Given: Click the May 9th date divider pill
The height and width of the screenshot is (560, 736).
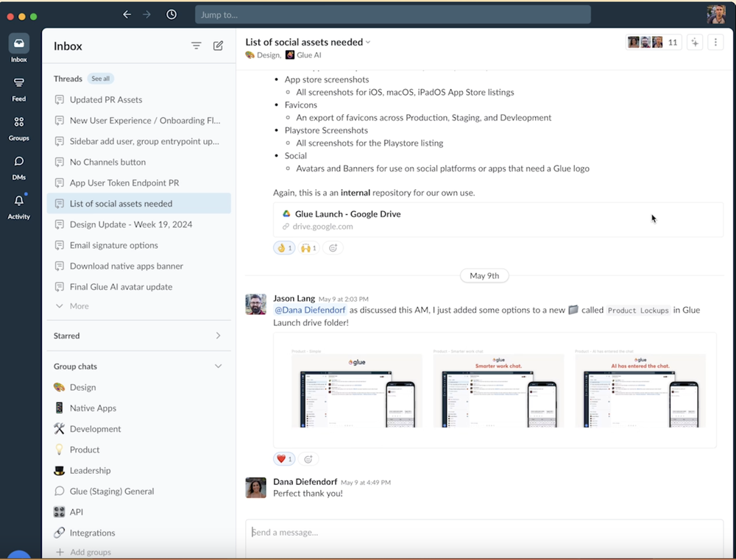Looking at the screenshot, I should tap(484, 275).
